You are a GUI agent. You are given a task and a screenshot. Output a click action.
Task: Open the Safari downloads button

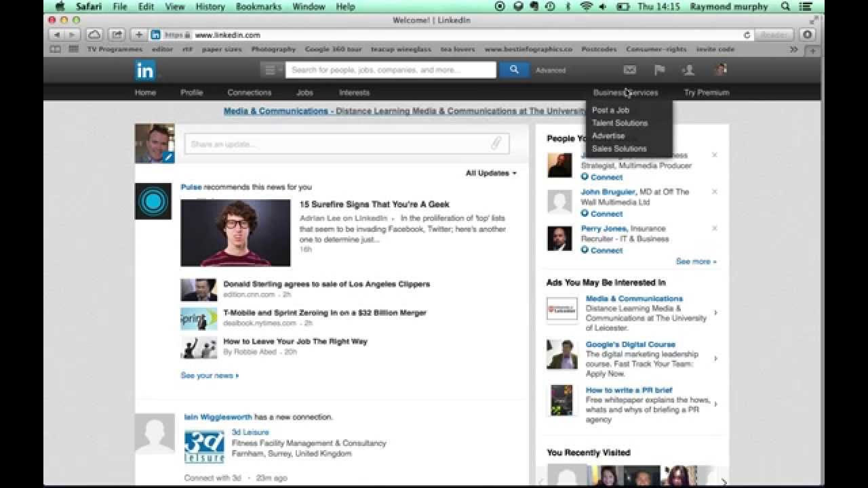pos(808,35)
